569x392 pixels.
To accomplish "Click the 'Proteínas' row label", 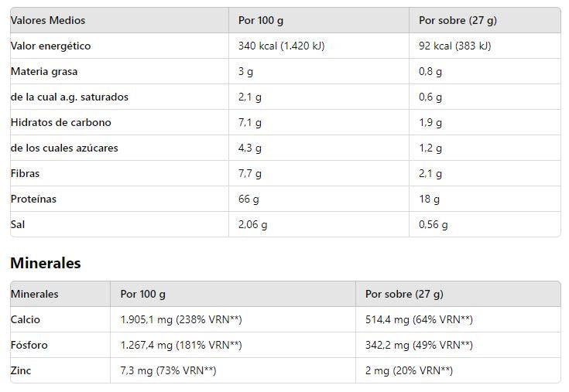I will coord(33,199).
